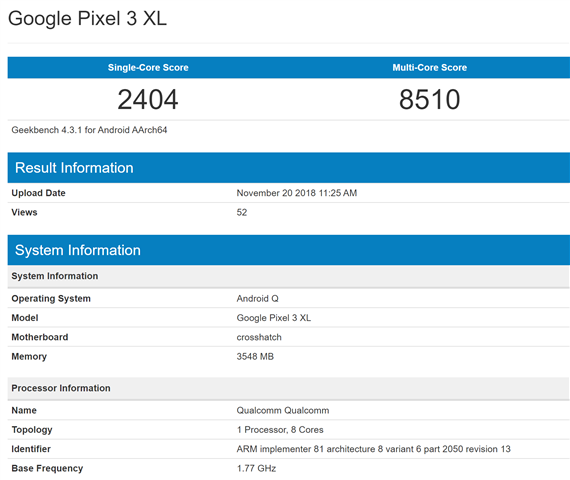Click the Views count 52
This screenshot has width=570, height=480.
[242, 212]
